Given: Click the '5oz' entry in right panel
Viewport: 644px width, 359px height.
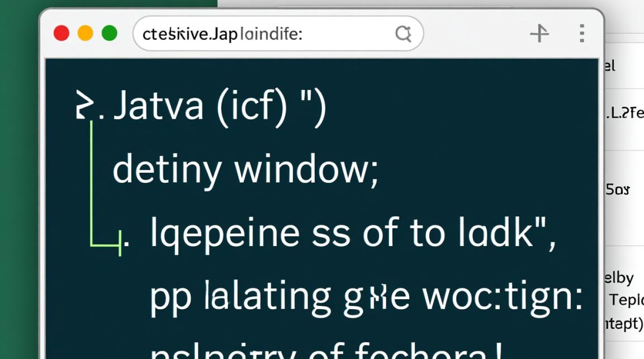Looking at the screenshot, I should tap(617, 190).
